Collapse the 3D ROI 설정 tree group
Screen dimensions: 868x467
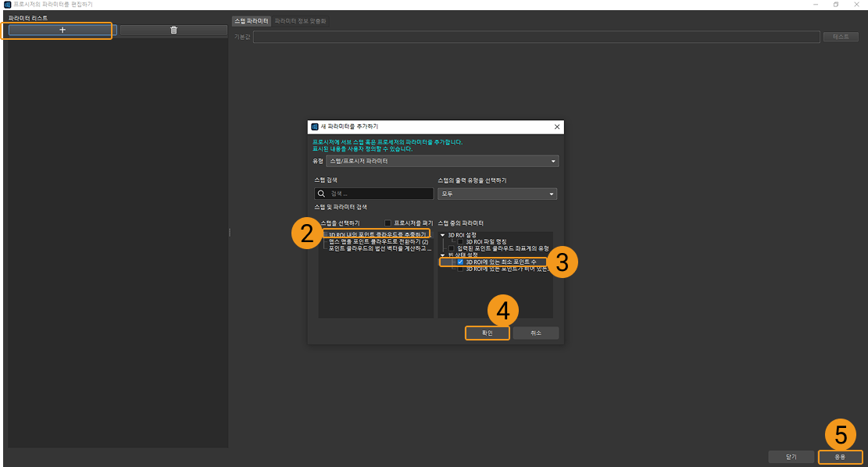(443, 235)
